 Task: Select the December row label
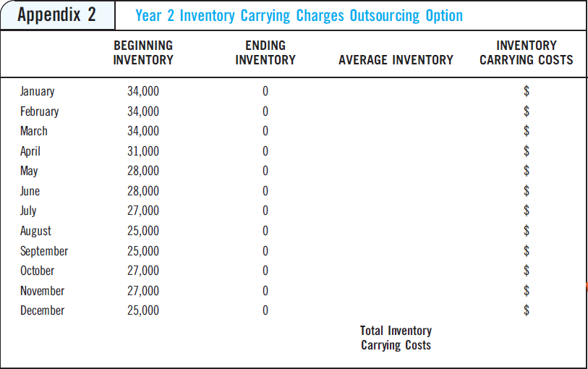(x=42, y=310)
